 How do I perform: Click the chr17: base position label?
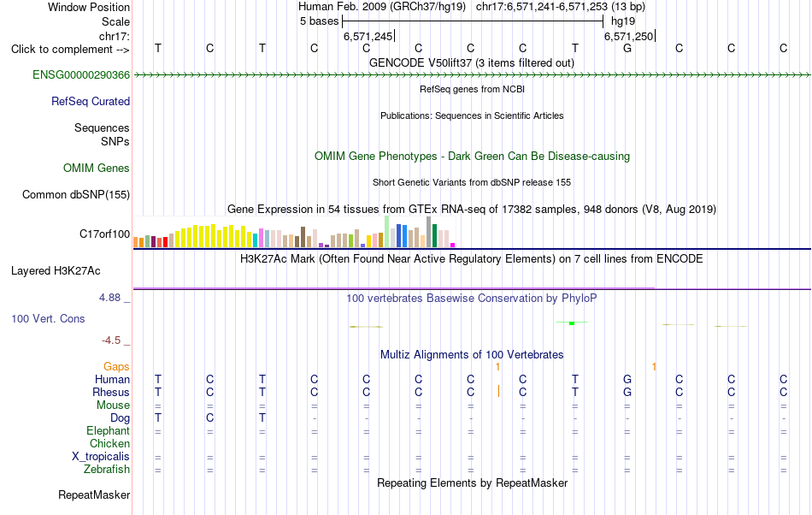115,36
